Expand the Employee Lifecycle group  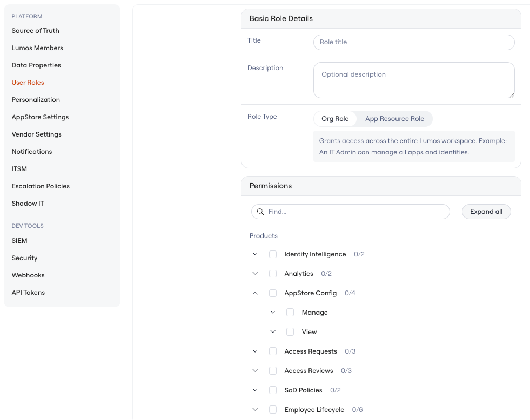[255, 410]
